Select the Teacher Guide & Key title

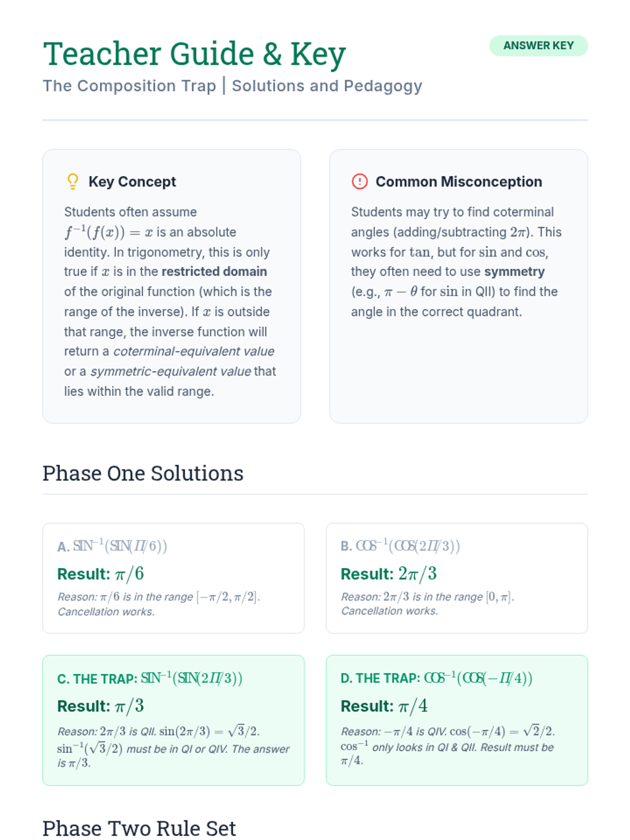(194, 54)
